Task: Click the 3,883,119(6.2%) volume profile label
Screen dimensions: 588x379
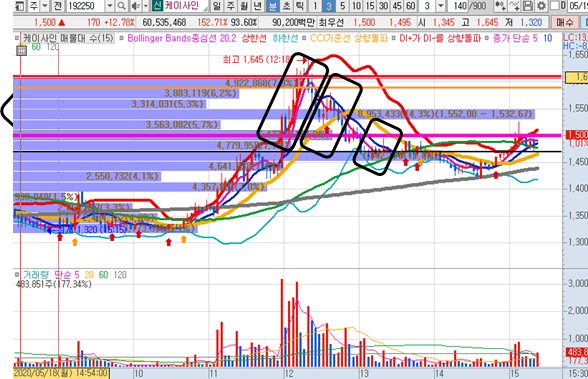Action: 200,93
